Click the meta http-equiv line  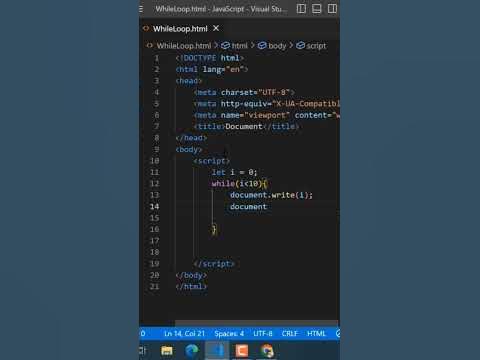[x=267, y=104]
